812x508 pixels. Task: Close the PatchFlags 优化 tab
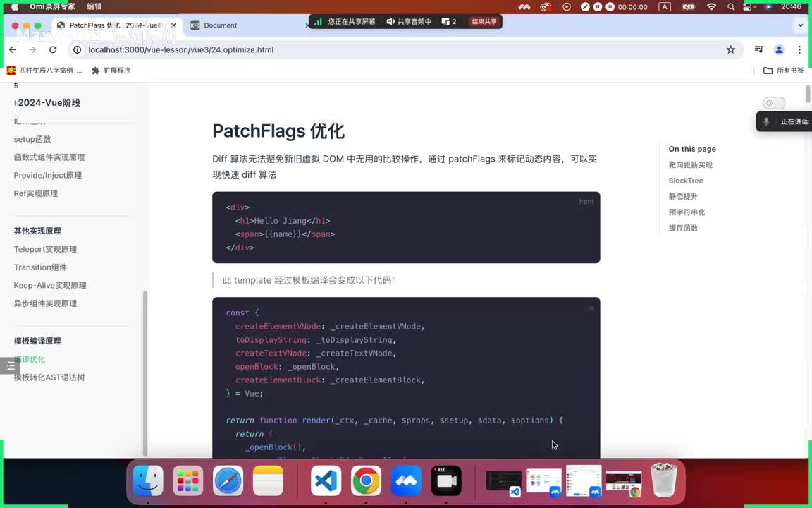(173, 25)
